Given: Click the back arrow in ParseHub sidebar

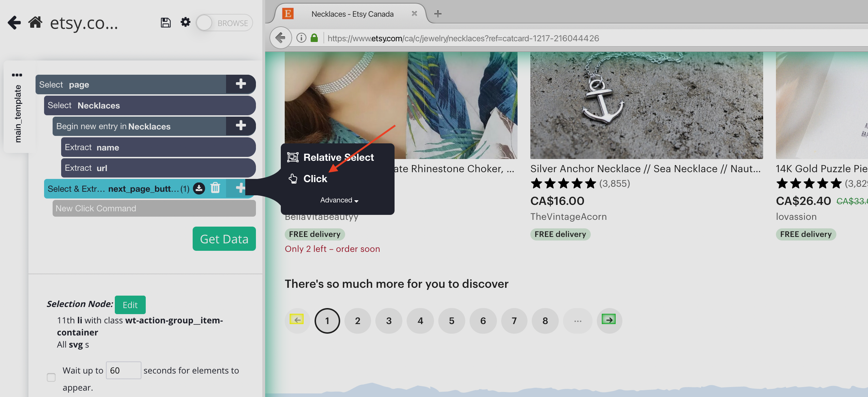Looking at the screenshot, I should click(14, 23).
